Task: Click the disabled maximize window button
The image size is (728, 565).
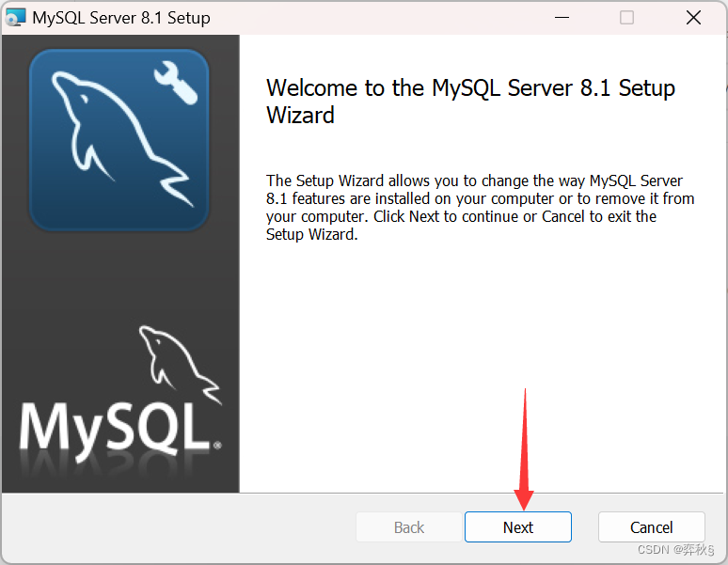Action: 626,18
